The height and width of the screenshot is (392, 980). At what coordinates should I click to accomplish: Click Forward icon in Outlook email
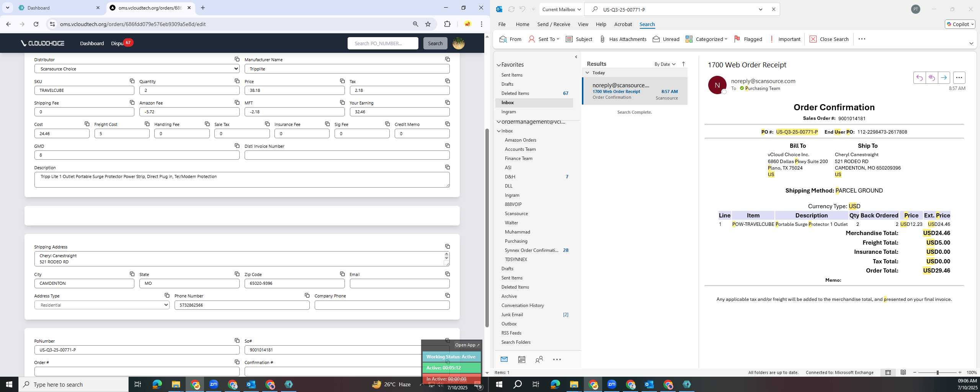coord(944,78)
